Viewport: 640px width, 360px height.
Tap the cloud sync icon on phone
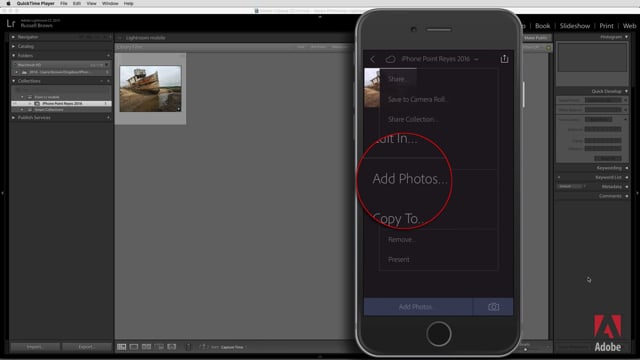(x=390, y=59)
